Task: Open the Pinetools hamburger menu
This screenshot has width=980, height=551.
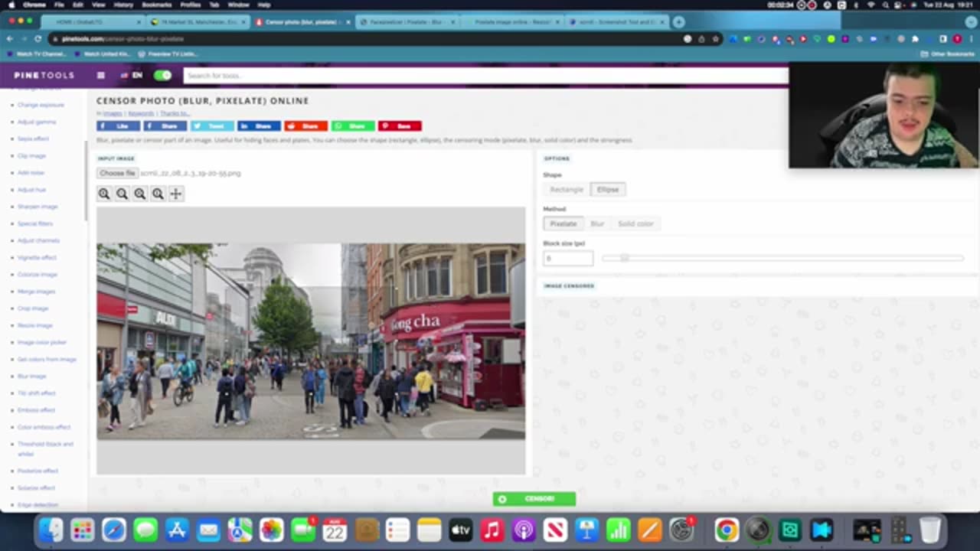Action: tap(100, 75)
